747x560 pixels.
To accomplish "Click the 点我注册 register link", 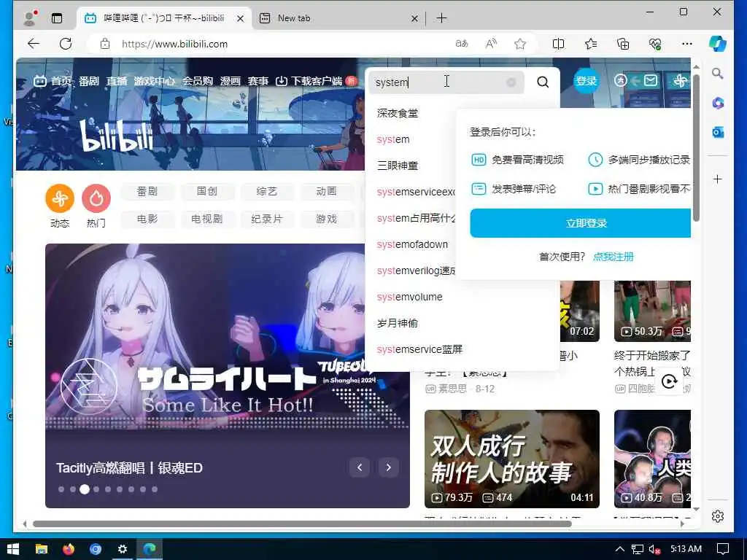I will pyautogui.click(x=613, y=257).
